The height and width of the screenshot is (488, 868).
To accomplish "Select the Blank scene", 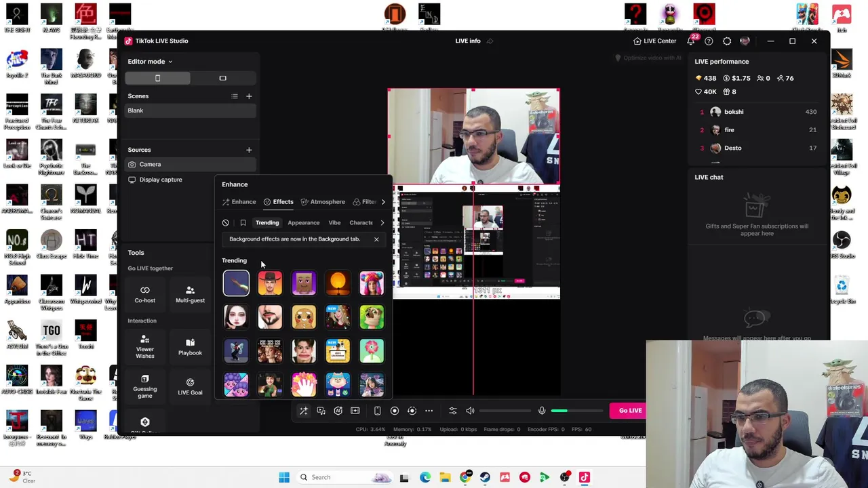I will (x=190, y=110).
